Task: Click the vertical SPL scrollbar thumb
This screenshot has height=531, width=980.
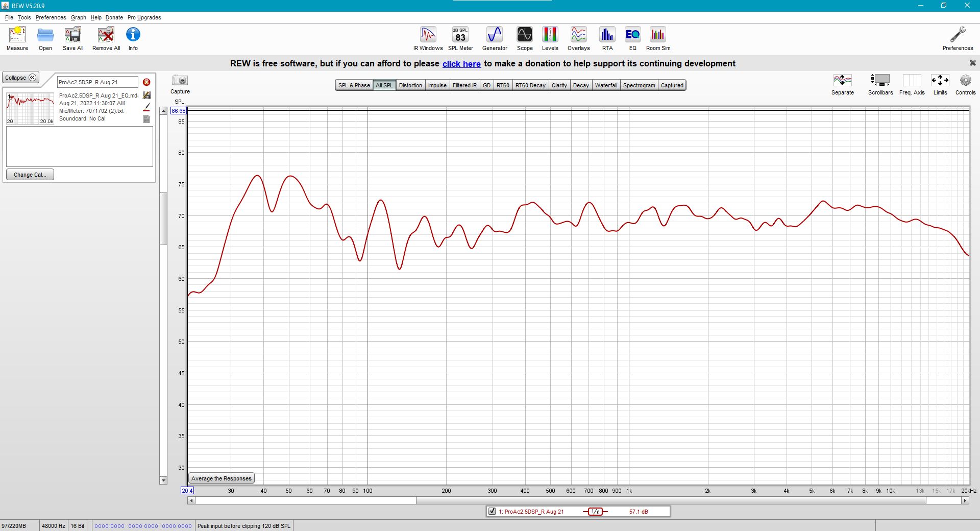Action: pos(163,219)
